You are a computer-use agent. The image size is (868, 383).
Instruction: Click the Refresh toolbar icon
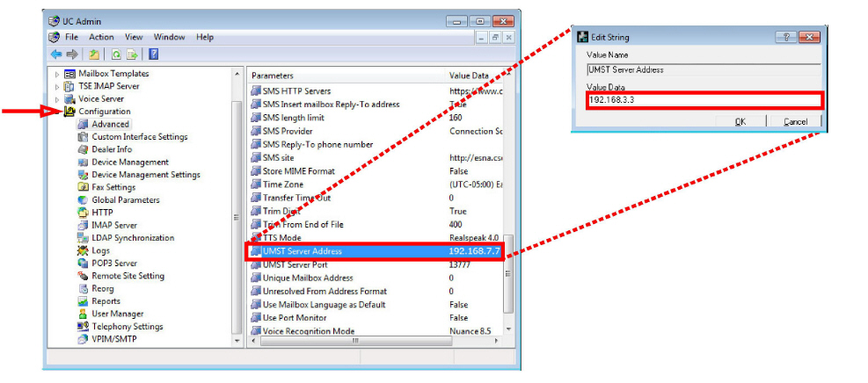coord(116,54)
